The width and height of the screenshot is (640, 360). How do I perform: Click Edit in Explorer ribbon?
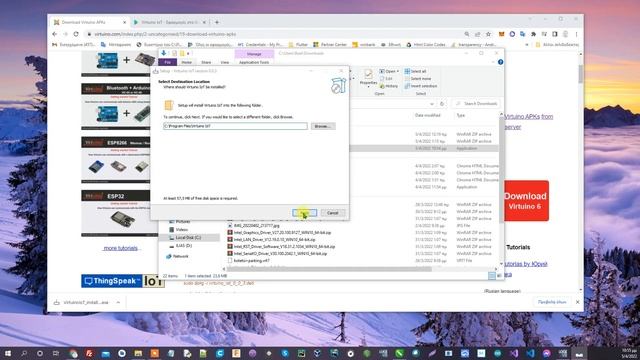tap(386, 78)
